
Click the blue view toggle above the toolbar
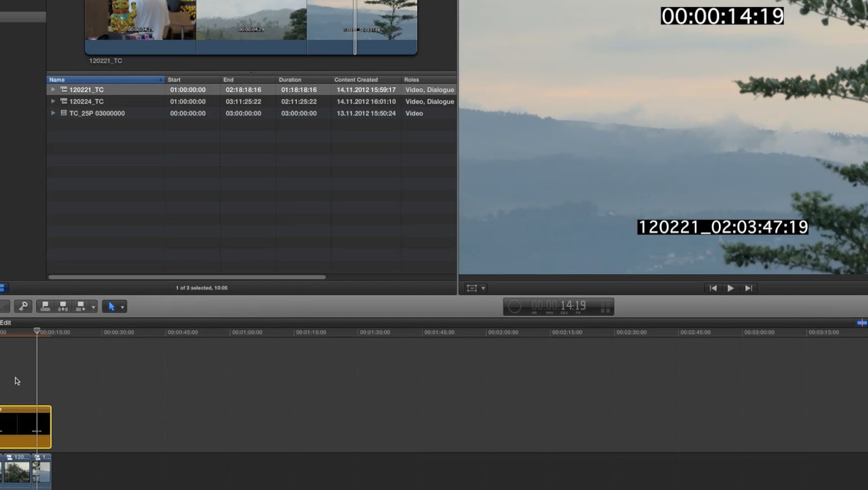pyautogui.click(x=861, y=322)
